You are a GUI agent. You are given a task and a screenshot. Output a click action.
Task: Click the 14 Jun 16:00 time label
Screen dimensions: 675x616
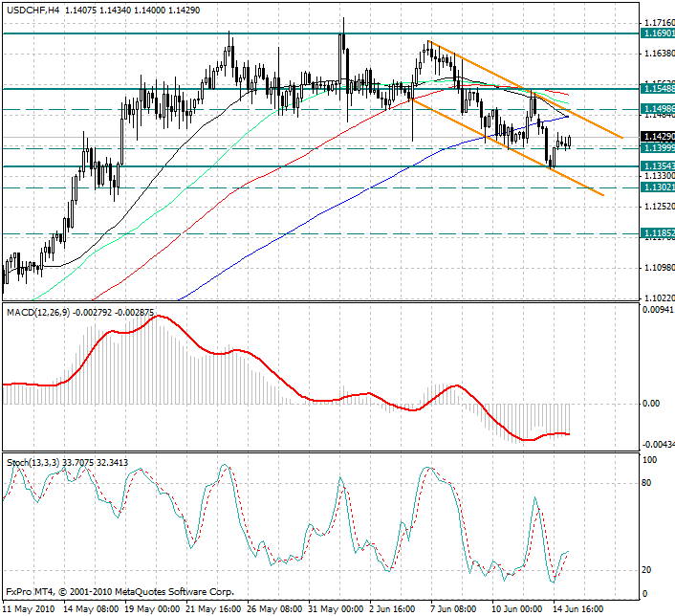coord(578,609)
